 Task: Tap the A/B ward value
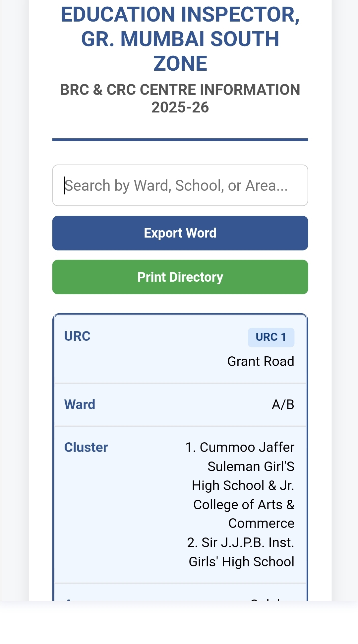point(283,404)
